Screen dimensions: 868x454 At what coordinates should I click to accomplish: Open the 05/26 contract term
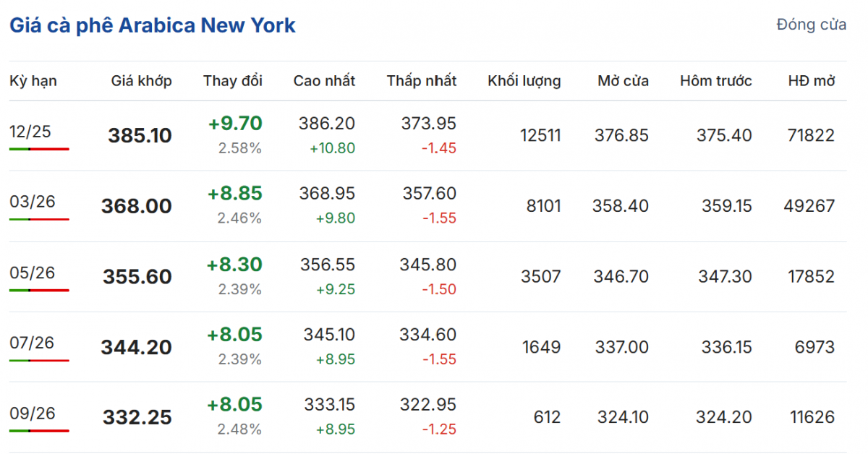(x=32, y=273)
